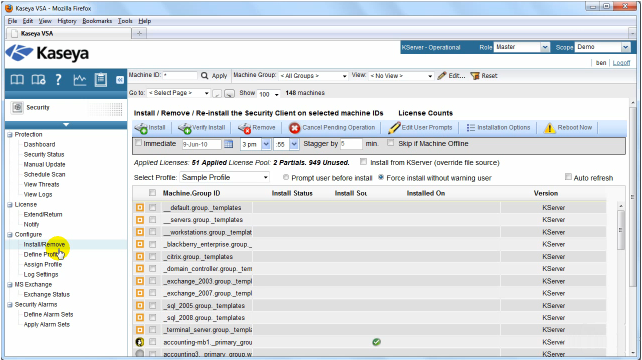642x360 pixels.
Task: Toggle the Auto refresh checkbox
Action: pyautogui.click(x=568, y=177)
